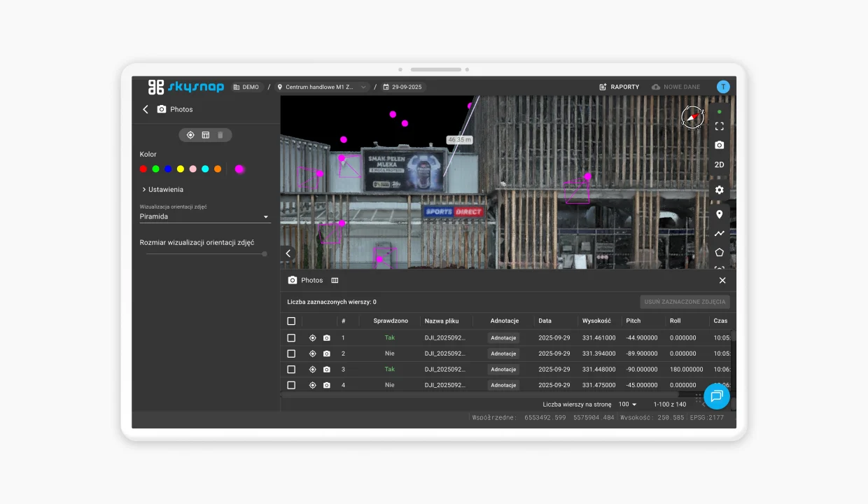868x504 pixels.
Task: Sort by the Sprawdzono column header
Action: [x=391, y=321]
